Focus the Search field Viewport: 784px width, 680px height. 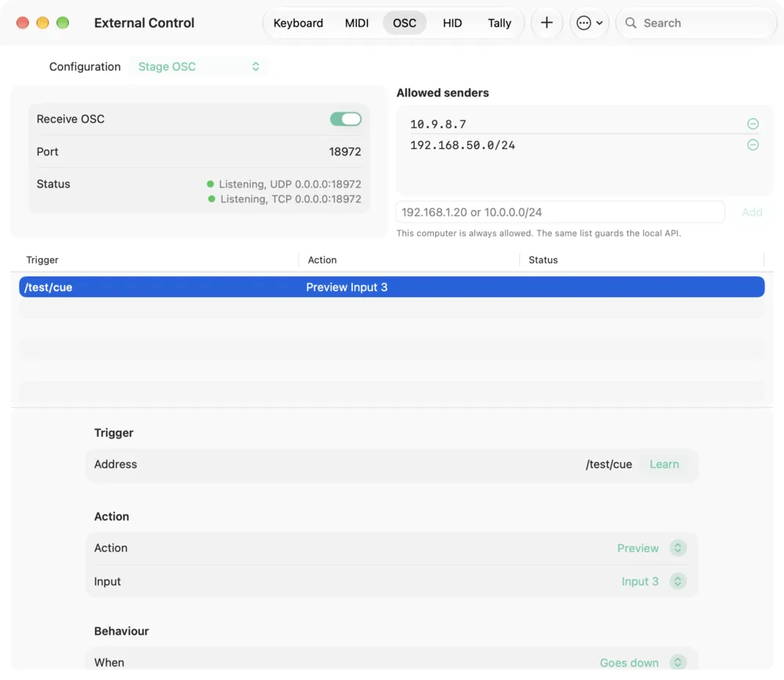click(x=696, y=23)
